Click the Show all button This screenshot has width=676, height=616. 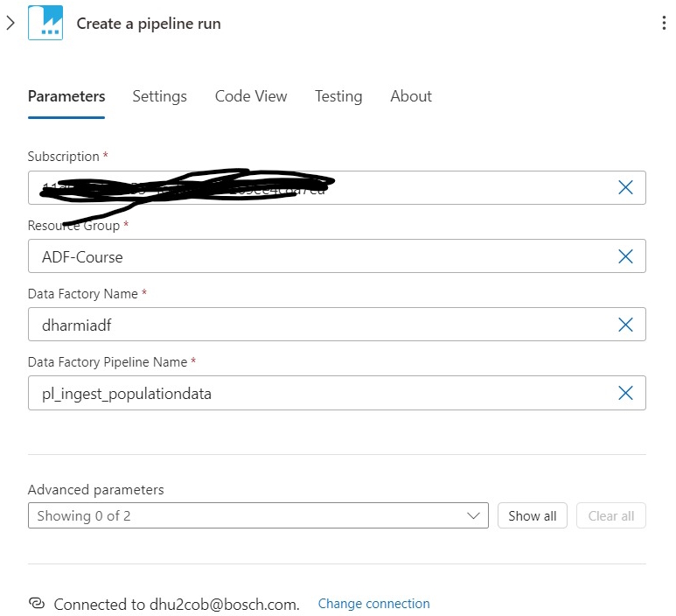click(x=533, y=515)
